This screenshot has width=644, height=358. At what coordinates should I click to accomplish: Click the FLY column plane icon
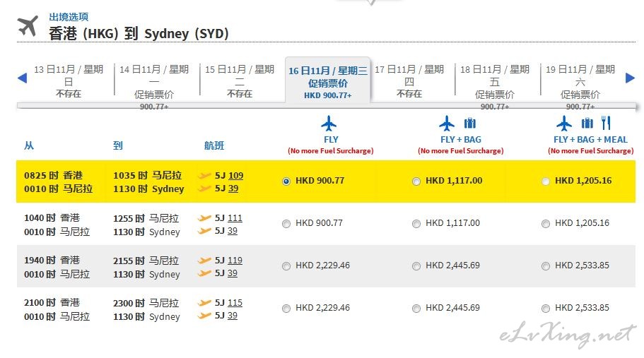click(x=329, y=124)
